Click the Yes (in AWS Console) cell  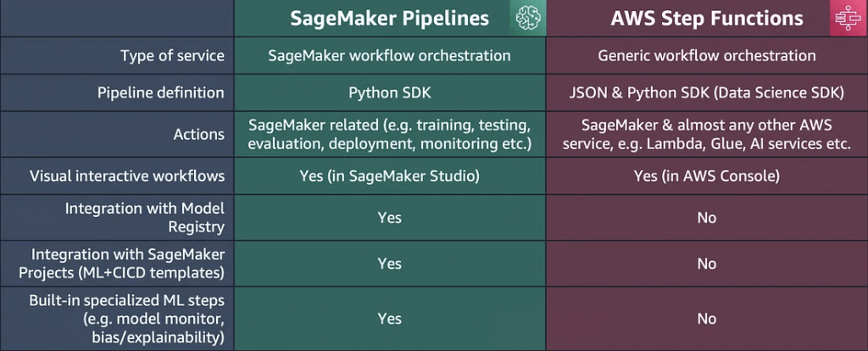tap(707, 176)
